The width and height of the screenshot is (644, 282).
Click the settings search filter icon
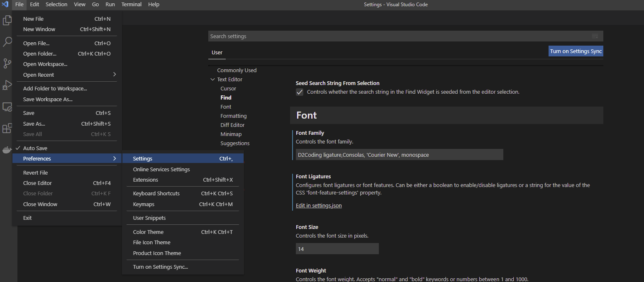tap(595, 36)
